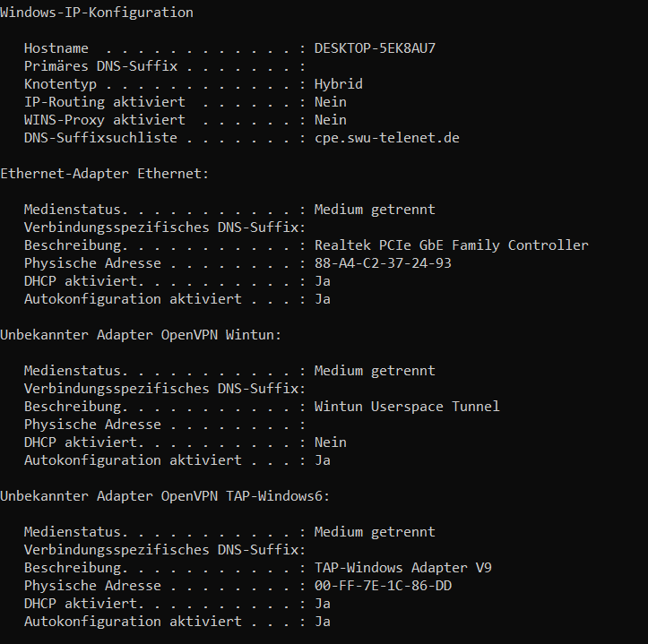Click the Hybrid node type value
The image size is (648, 644).
click(339, 84)
